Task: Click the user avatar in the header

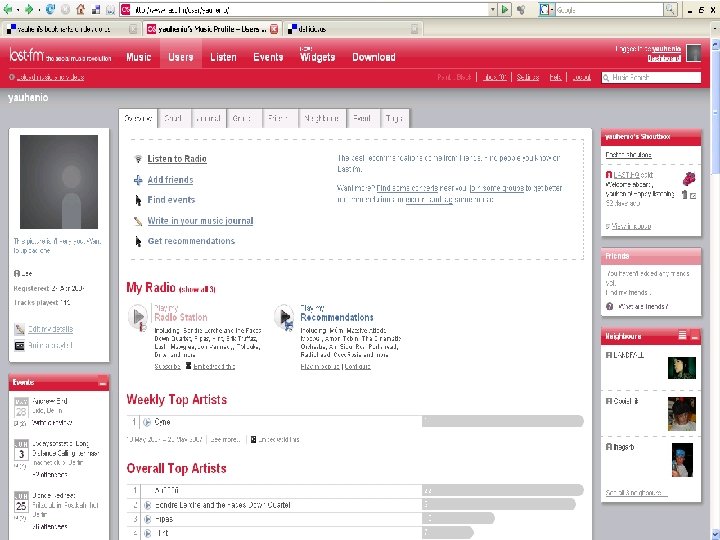Action: 693,53
